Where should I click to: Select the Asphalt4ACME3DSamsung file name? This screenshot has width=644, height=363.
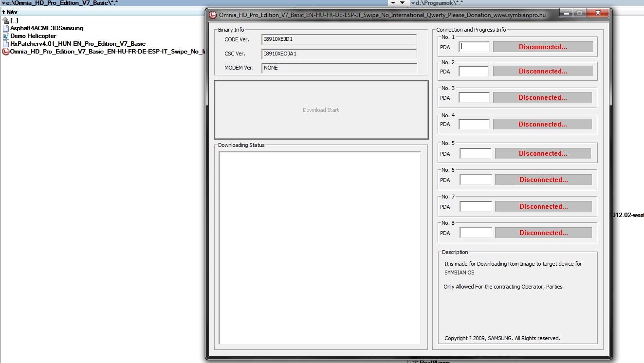(47, 28)
